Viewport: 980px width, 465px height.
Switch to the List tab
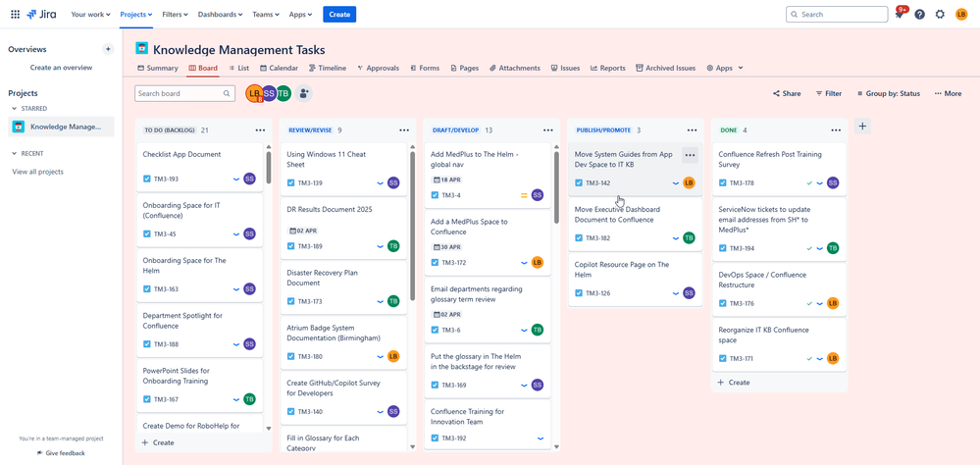(238, 68)
